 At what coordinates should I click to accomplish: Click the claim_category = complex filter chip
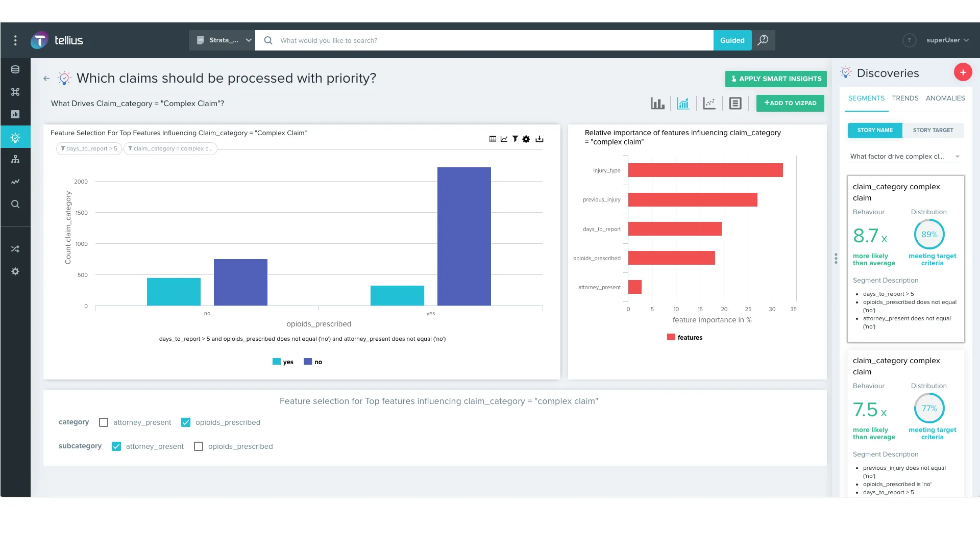point(170,149)
